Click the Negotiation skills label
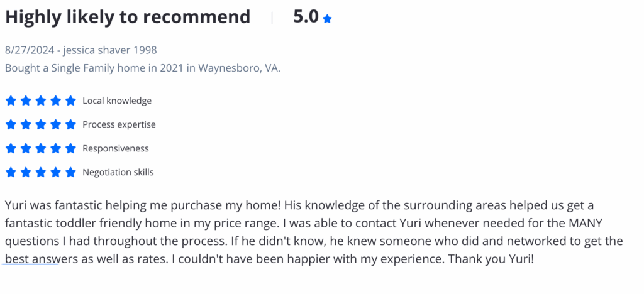 (x=118, y=173)
